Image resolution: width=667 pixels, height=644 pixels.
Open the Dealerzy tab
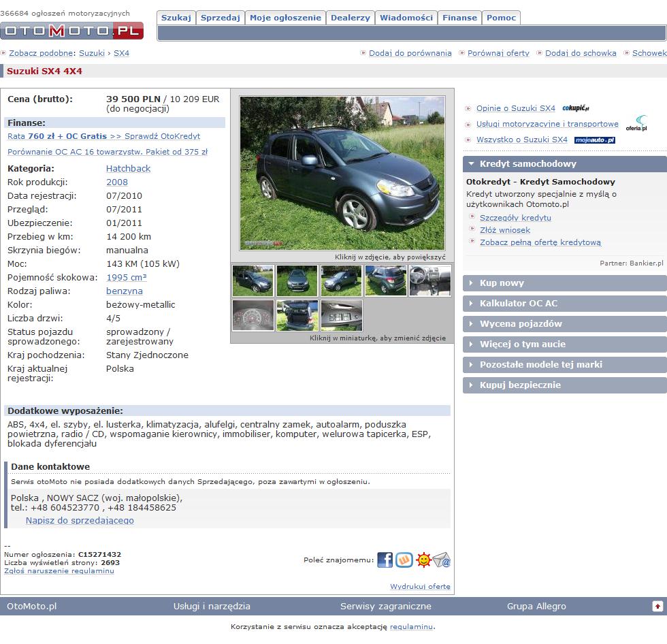tap(351, 18)
